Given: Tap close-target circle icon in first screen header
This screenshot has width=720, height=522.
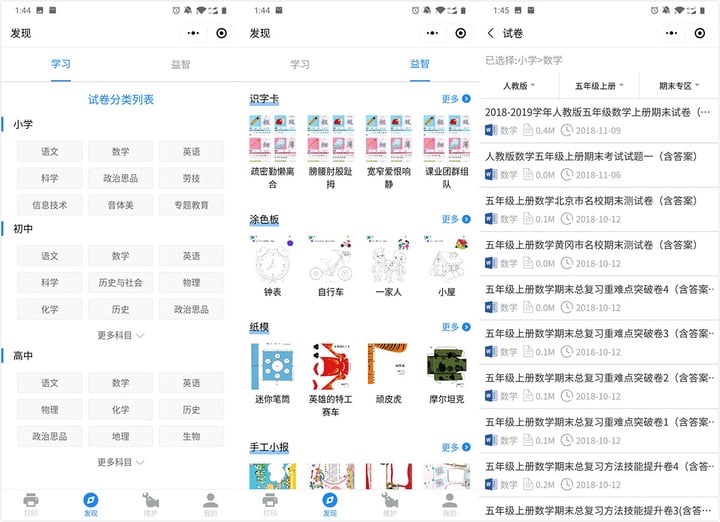Looking at the screenshot, I should (221, 33).
